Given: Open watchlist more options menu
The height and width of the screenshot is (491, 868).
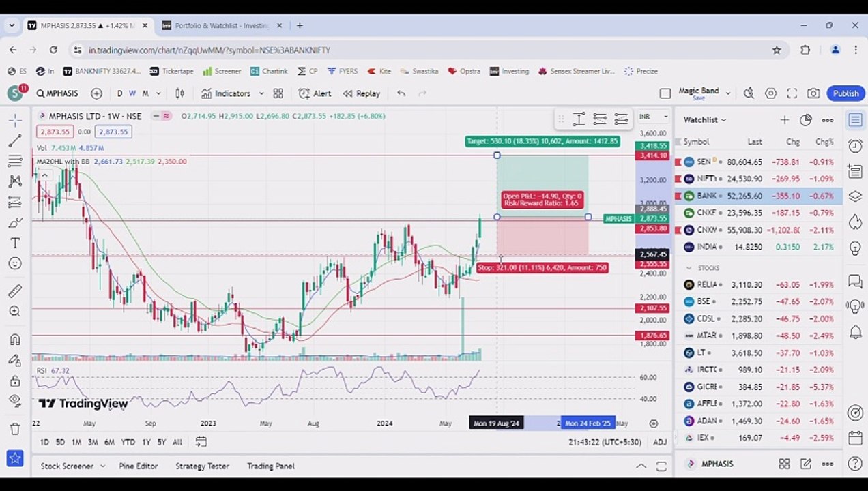Looking at the screenshot, I should pos(828,120).
